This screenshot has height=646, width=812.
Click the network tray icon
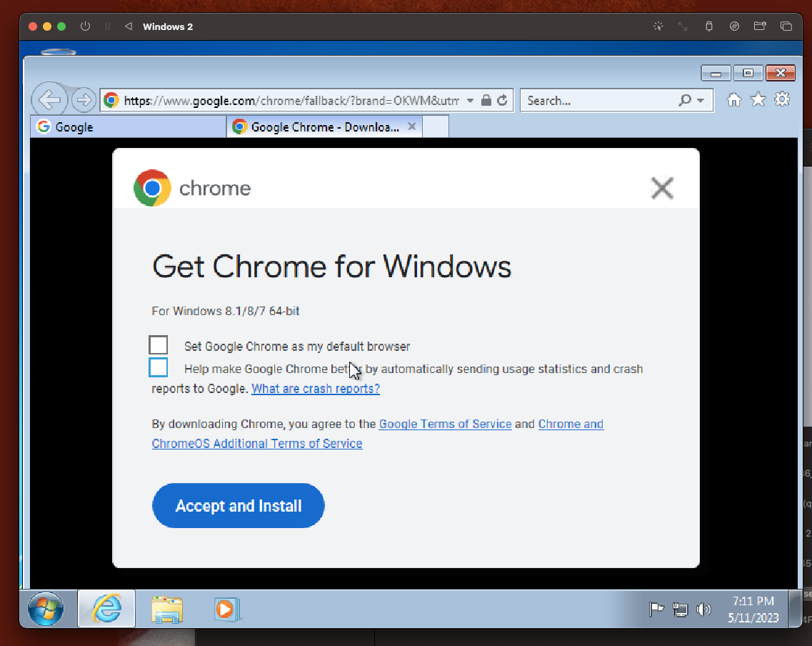[680, 610]
